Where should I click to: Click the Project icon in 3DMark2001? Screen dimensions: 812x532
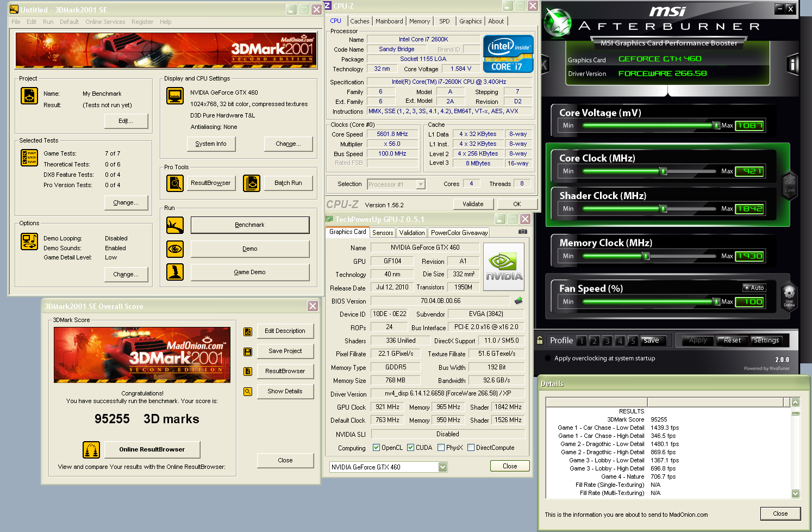29,96
